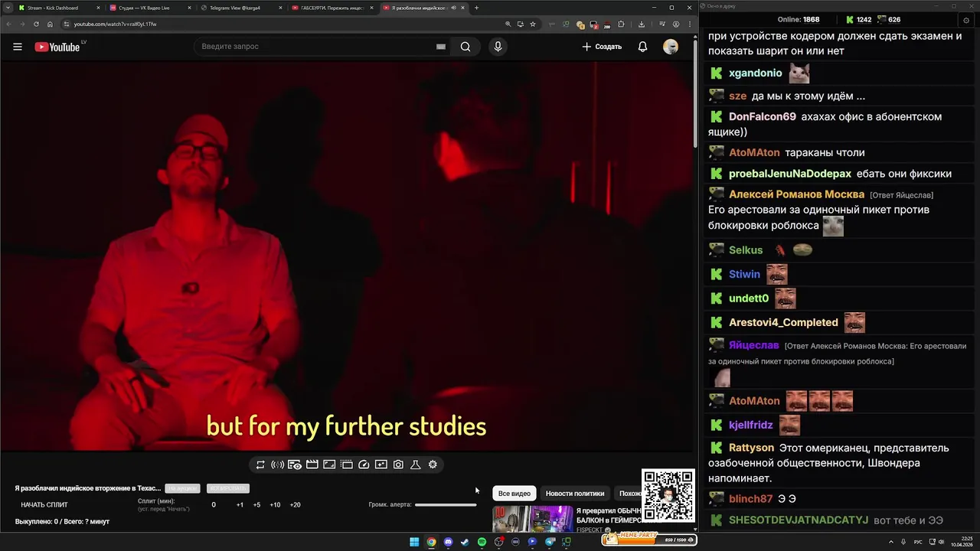Screen dimensions: 980x551
Task: Open a new browser tab
Action: 476,8
